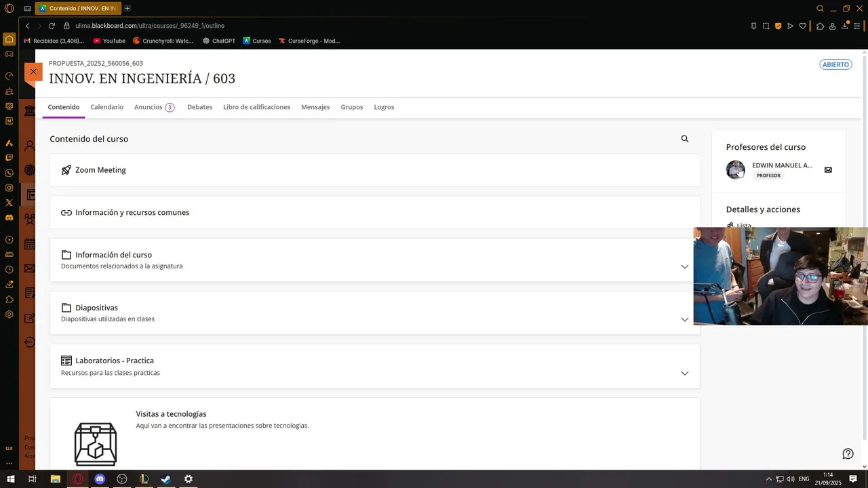
Task: Click the Visitas a tecnologías 3D printer thumbnail
Action: tap(96, 444)
